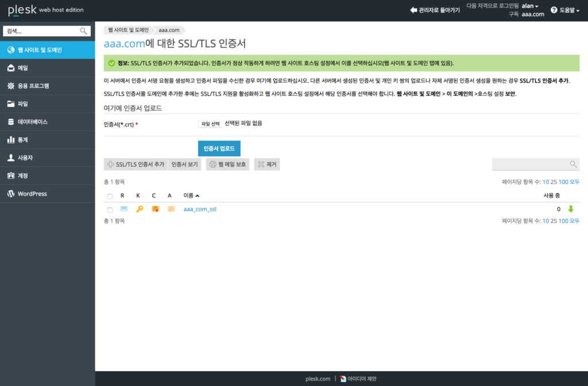This screenshot has height=386, width=588.
Task: Click the green download arrow for aaa_com_ssl
Action: 571,209
